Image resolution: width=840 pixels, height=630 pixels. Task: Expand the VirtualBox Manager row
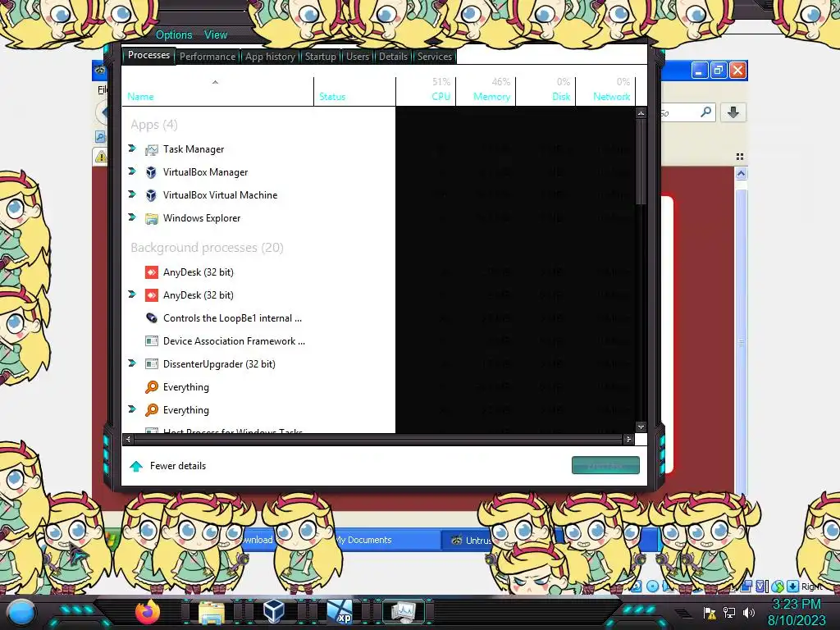point(132,171)
